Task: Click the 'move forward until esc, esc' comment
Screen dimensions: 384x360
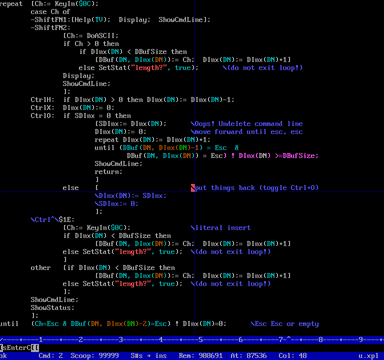Action: (248, 132)
